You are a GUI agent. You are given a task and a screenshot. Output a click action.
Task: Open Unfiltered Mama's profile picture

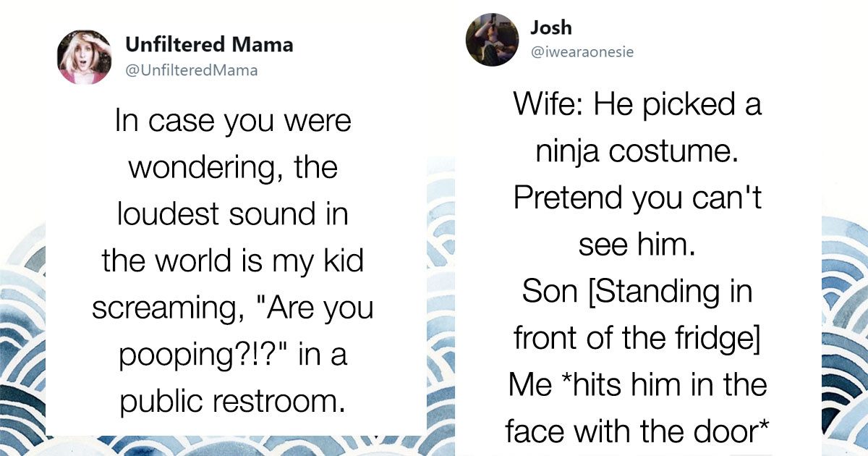(85, 57)
